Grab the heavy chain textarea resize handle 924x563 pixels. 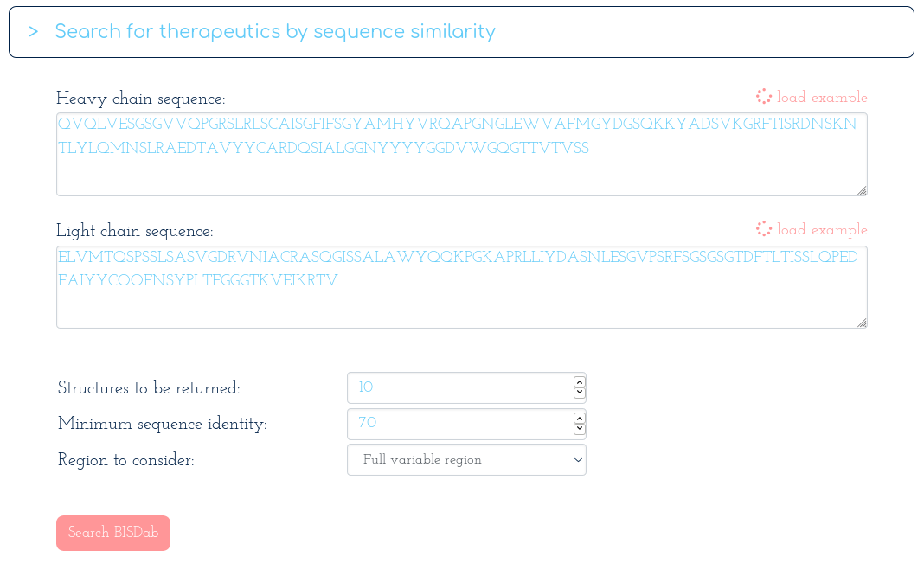pyautogui.click(x=862, y=190)
